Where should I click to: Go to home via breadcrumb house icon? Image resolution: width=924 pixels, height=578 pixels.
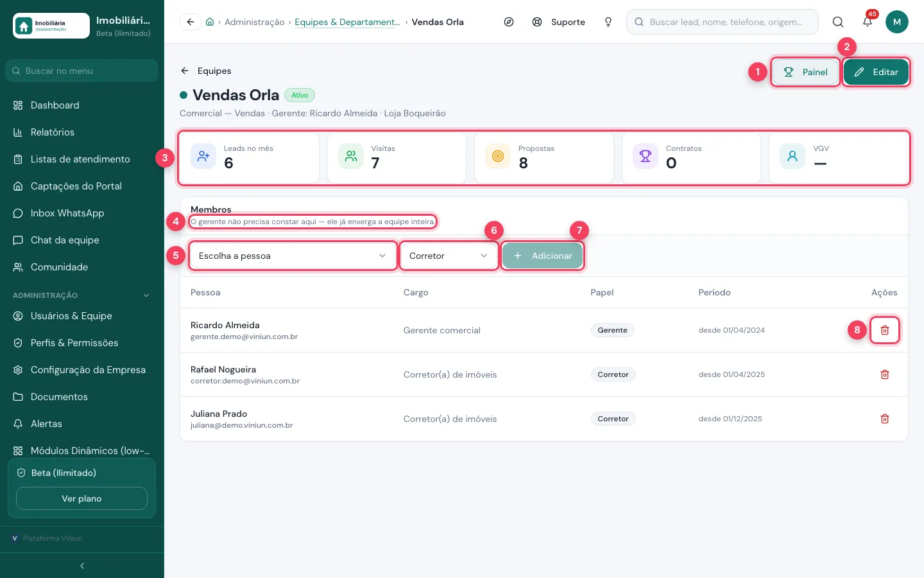[x=210, y=22]
